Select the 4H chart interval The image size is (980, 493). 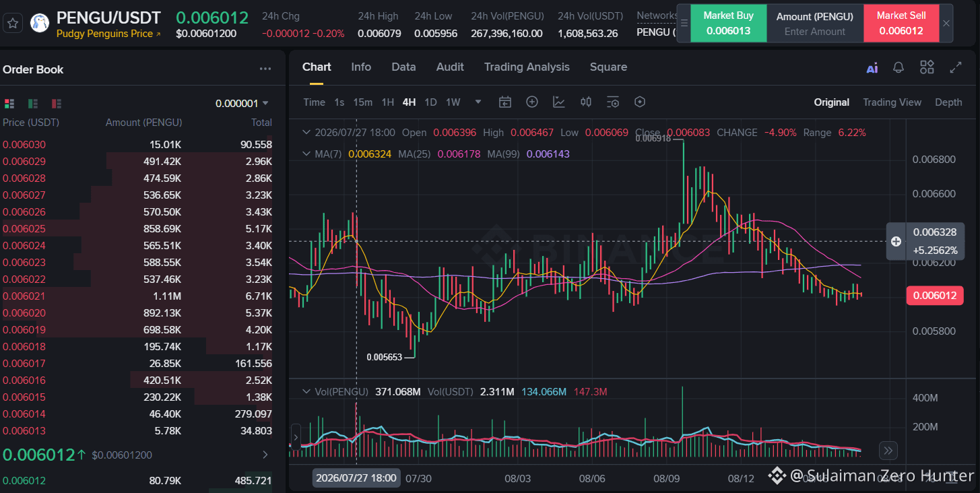[x=409, y=102]
